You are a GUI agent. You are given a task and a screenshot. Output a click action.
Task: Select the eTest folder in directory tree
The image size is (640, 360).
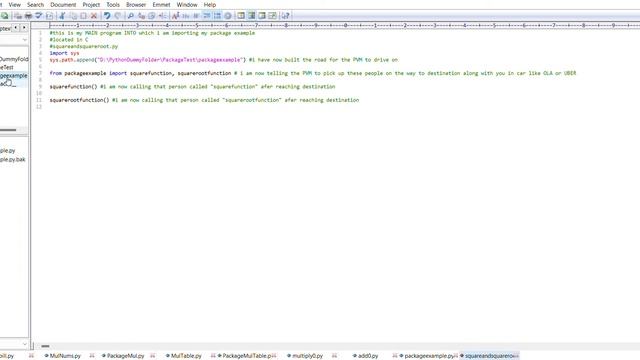tap(7, 67)
